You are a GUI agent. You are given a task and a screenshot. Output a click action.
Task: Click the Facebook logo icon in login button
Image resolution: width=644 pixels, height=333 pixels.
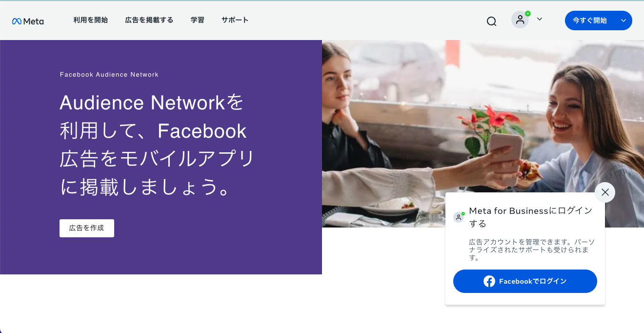(489, 281)
